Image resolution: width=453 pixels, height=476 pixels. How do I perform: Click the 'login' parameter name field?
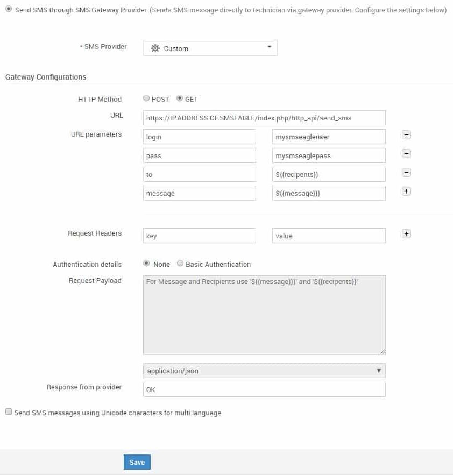click(x=200, y=137)
